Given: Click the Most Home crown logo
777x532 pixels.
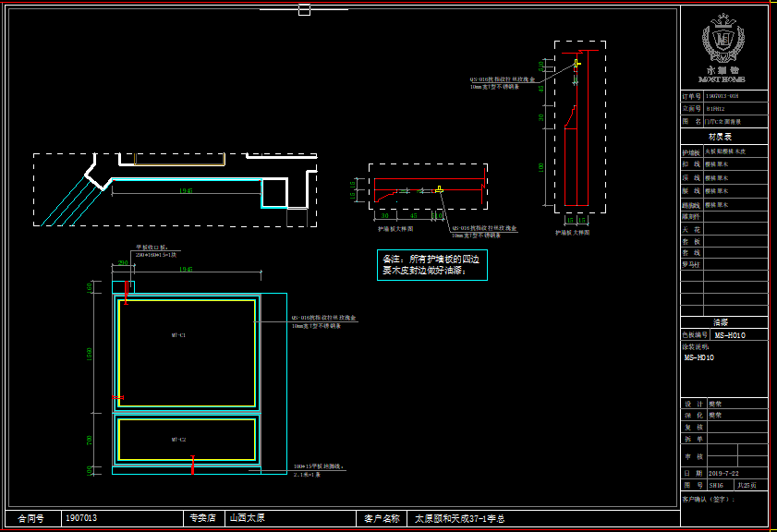Looking at the screenshot, I should pos(723,42).
